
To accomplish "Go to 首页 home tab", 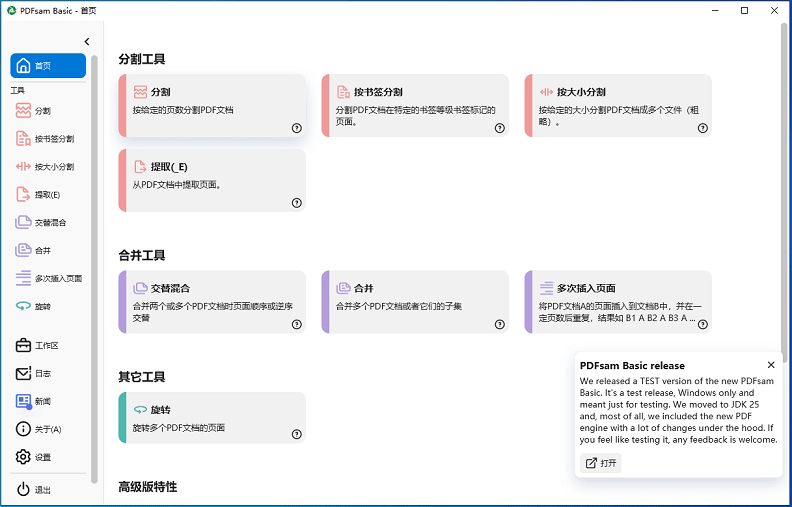I will pos(48,66).
